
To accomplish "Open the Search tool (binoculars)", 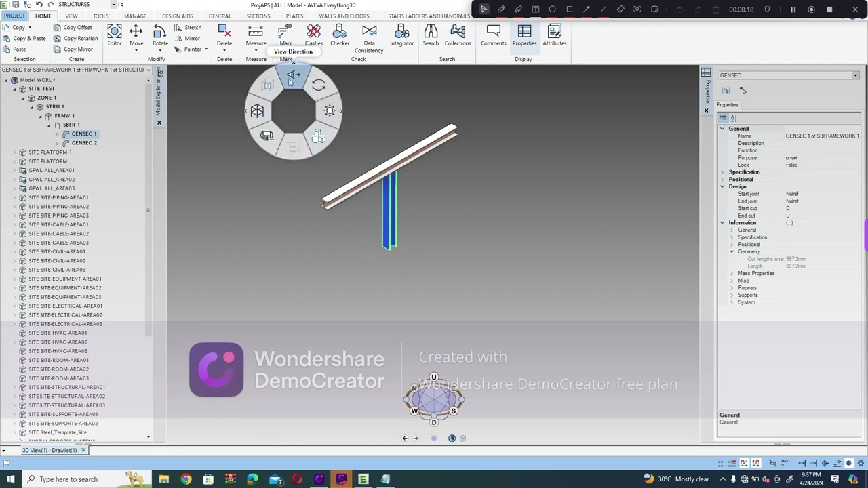I will (431, 36).
